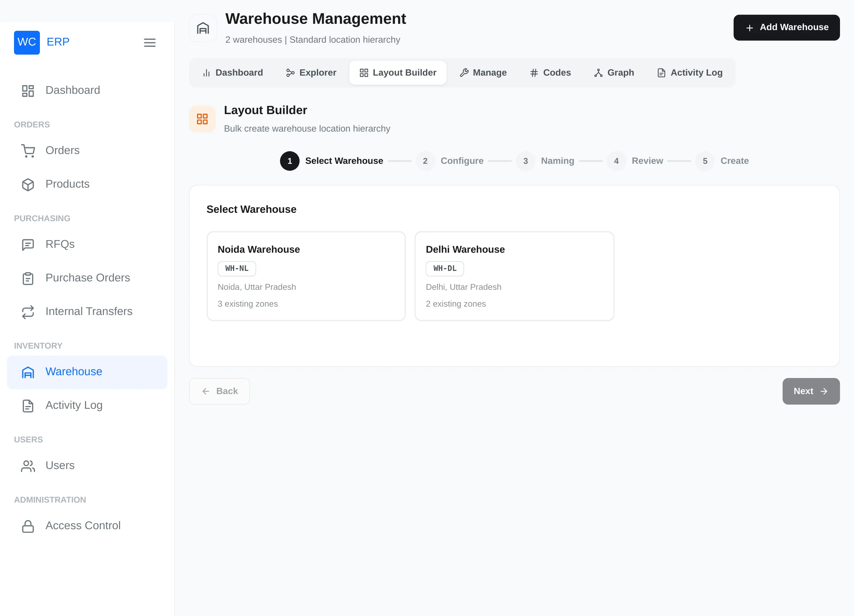Click step 2 Configure in the stepper
This screenshot has width=854, height=616.
click(x=450, y=161)
